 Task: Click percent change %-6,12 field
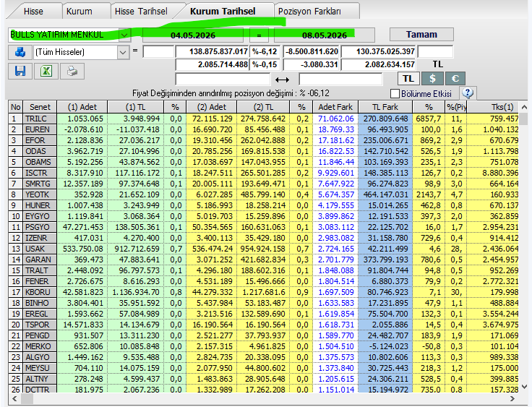[265, 51]
